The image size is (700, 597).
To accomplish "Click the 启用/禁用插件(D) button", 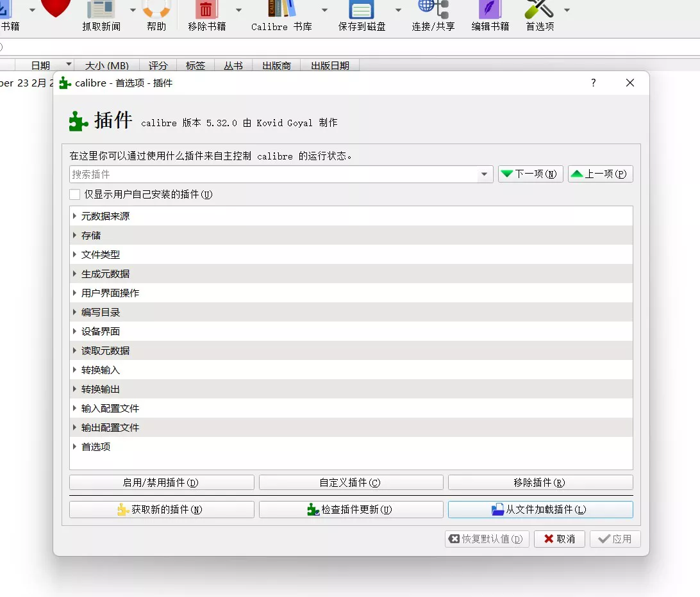I will 162,482.
